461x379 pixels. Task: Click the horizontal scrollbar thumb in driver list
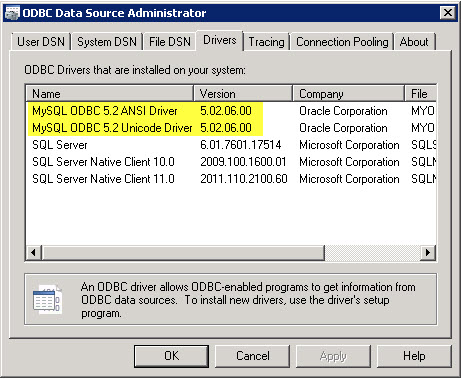click(x=183, y=252)
